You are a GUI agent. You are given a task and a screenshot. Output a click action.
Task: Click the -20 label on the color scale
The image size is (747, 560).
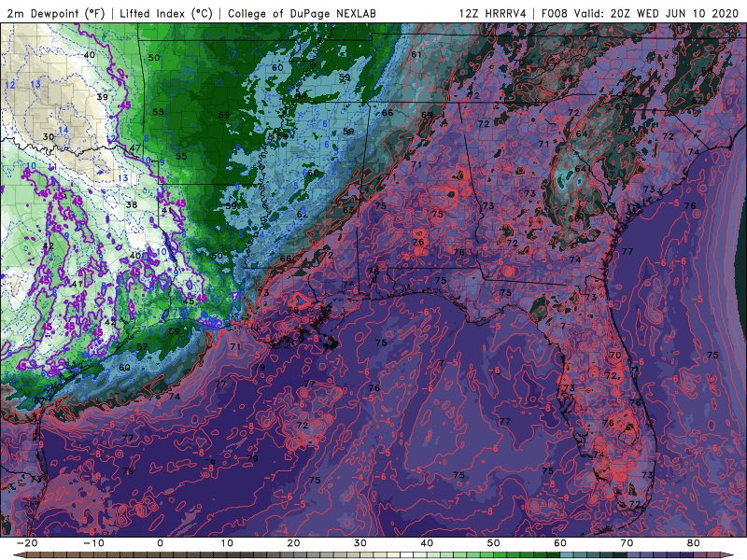coord(27,543)
